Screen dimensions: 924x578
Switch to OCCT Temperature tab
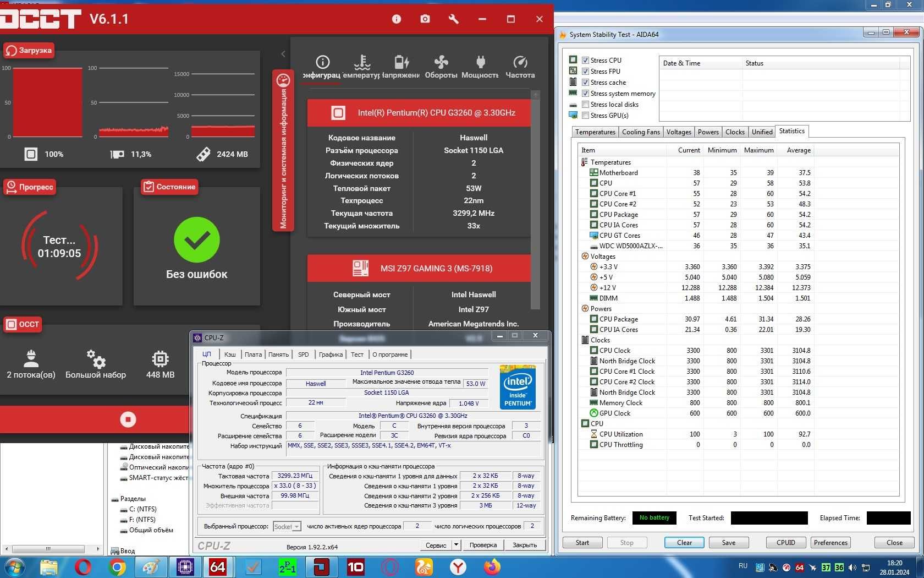coord(361,67)
